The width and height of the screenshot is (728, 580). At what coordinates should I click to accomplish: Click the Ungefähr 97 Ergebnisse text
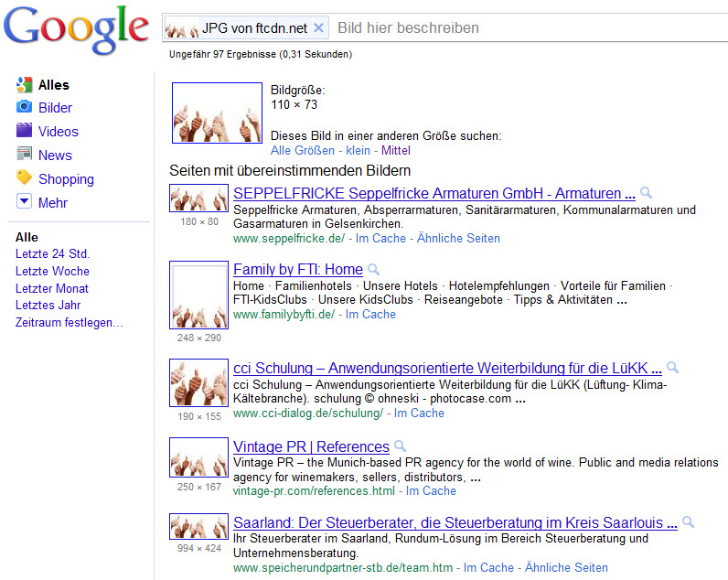261,54
